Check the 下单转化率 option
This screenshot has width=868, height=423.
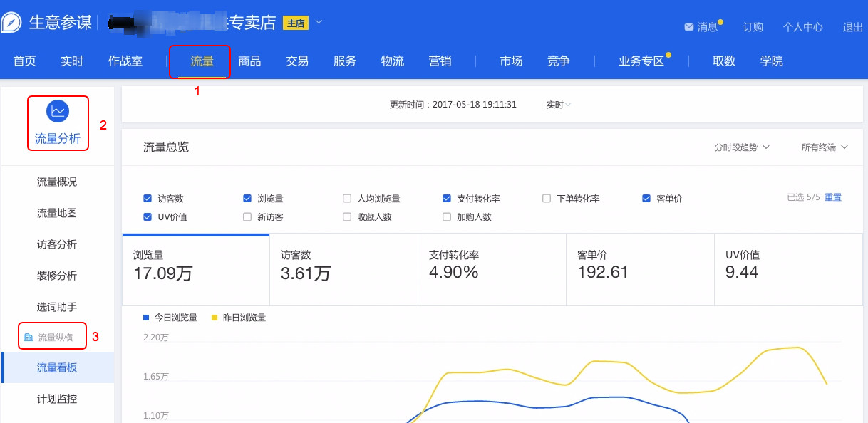pos(546,198)
